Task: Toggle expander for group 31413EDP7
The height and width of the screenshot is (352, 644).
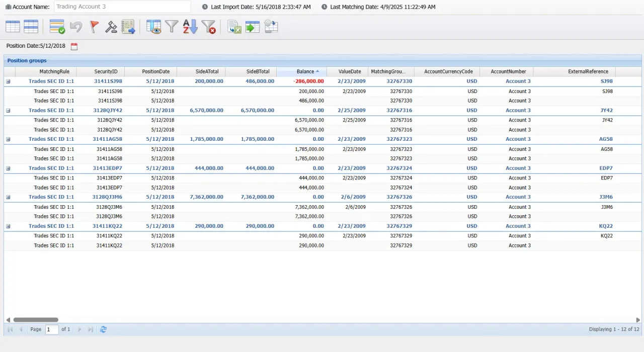Action: click(8, 168)
